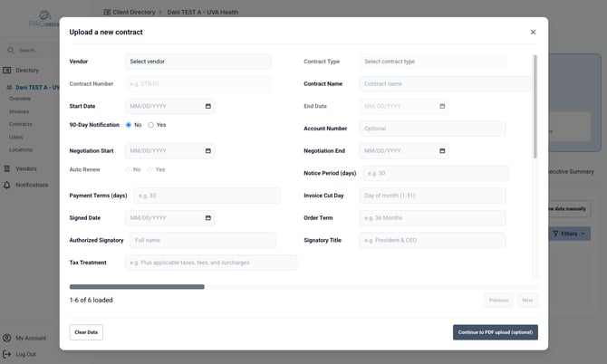Click the PAG assist logo
This screenshot has height=364, width=607.
coord(43,19)
